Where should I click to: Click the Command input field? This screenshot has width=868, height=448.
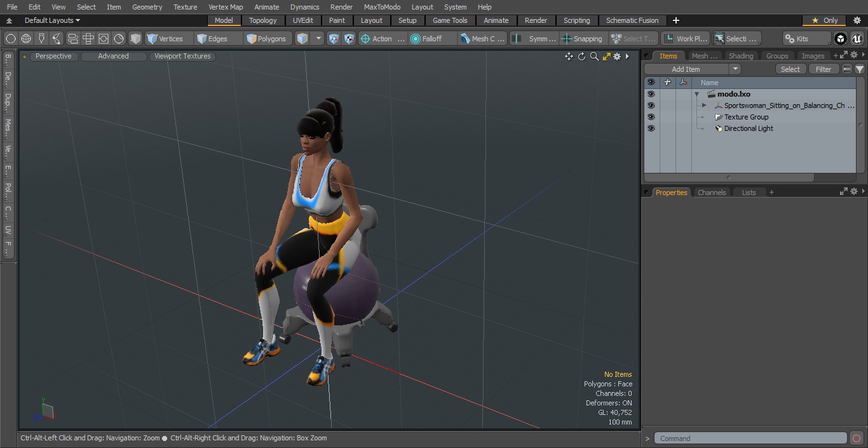pyautogui.click(x=751, y=438)
